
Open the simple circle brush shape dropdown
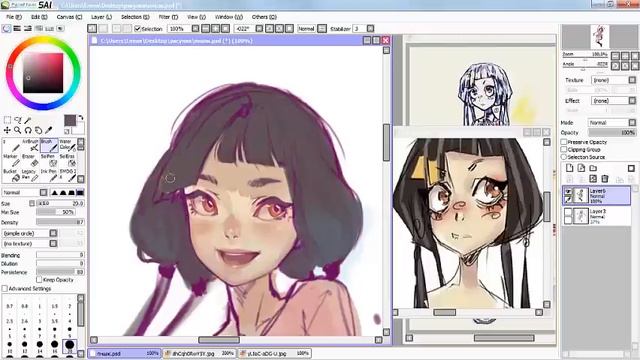(53, 233)
